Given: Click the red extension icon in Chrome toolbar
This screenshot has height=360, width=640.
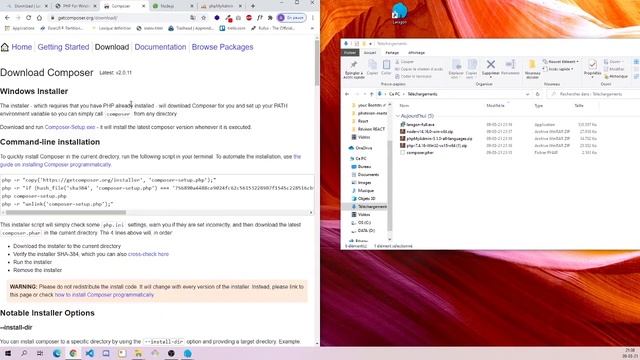Looking at the screenshot, I should click(x=249, y=18).
